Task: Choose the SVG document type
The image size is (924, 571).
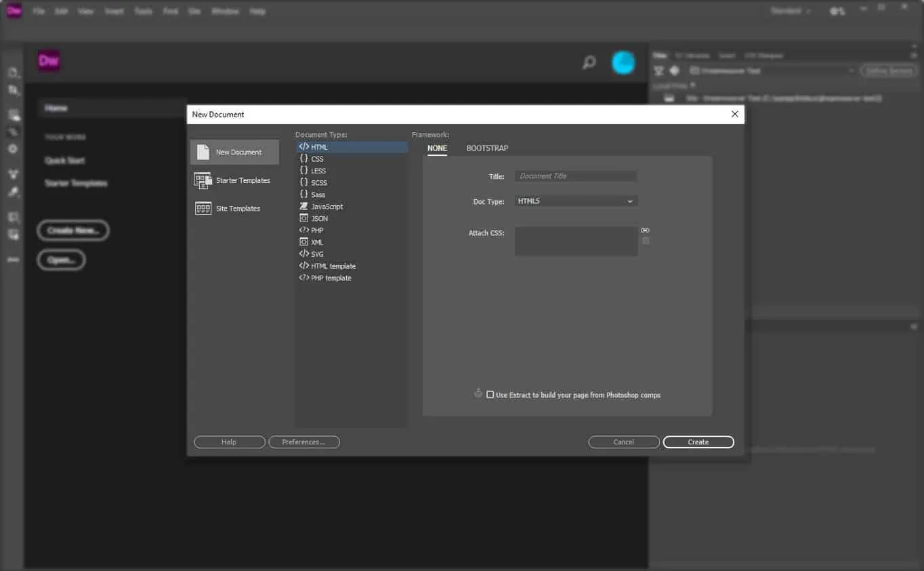Action: [x=316, y=254]
